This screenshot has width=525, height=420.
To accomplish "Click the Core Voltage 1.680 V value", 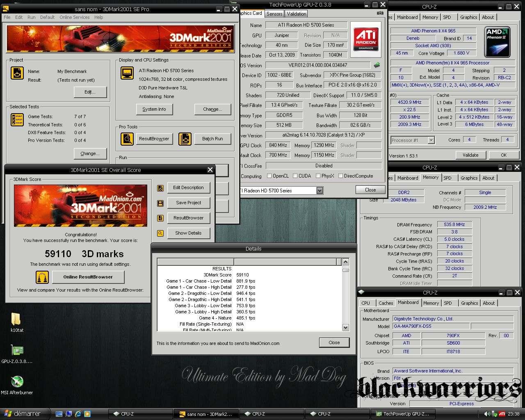I will click(x=461, y=53).
